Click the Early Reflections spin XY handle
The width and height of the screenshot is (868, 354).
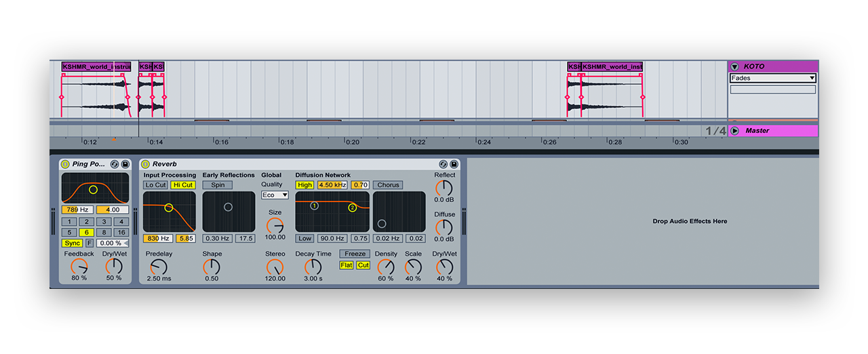[x=228, y=207]
